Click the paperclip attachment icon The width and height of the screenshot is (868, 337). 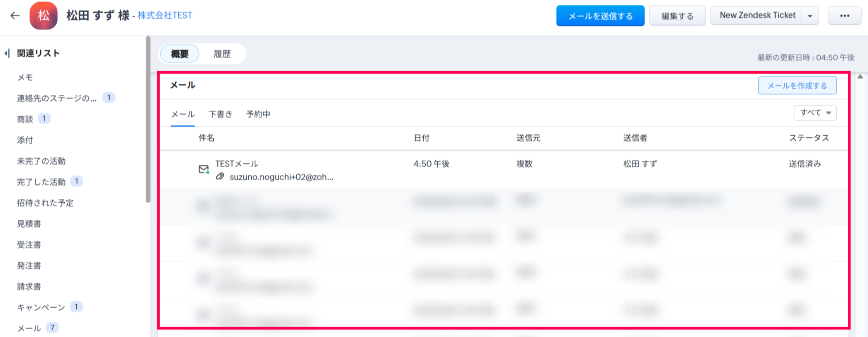tap(220, 177)
